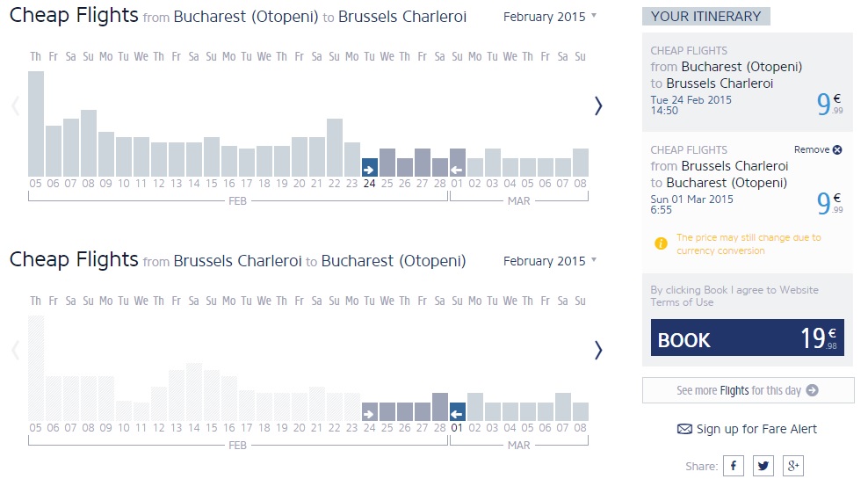This screenshot has height=479, width=868.
Task: Select outbound flight bar for 22 Feb
Action: point(335,148)
